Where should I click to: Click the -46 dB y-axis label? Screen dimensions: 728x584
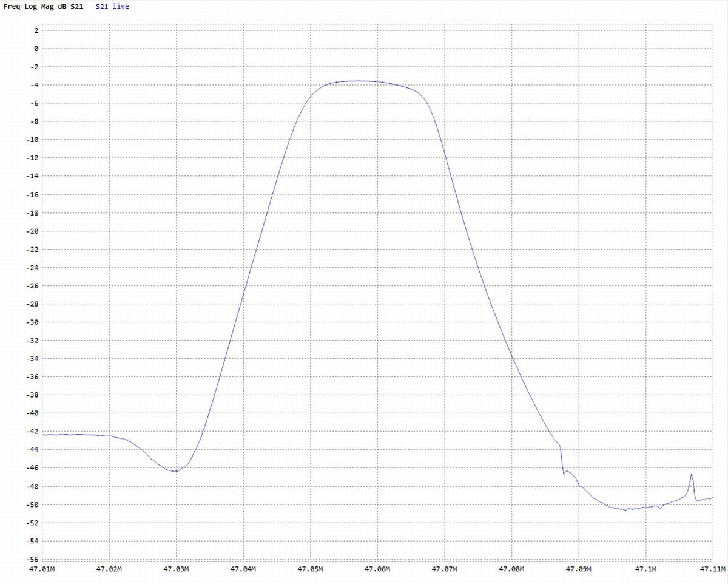click(x=32, y=467)
